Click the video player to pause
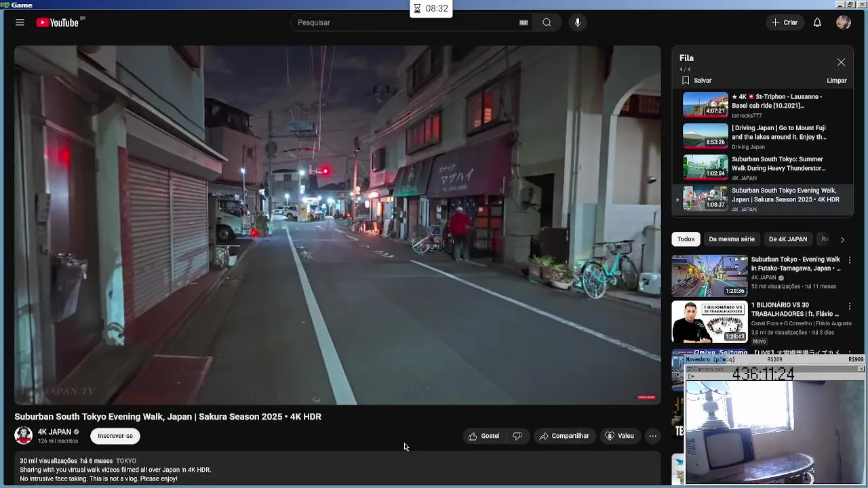 [x=338, y=225]
